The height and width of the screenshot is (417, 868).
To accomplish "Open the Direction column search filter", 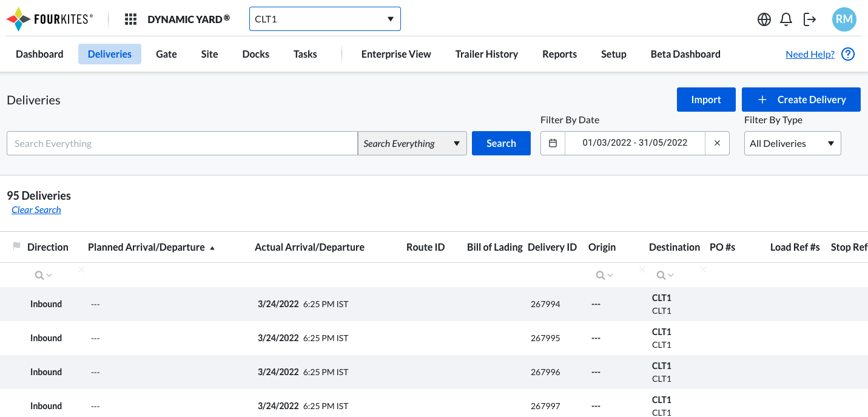I will pos(43,276).
